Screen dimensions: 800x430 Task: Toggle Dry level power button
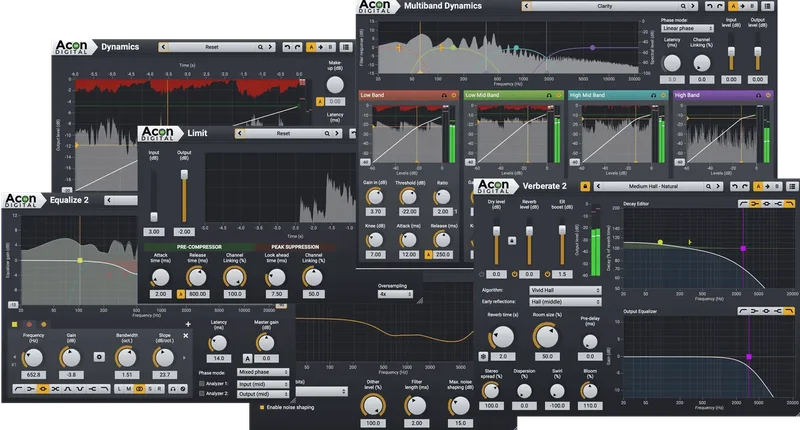[x=482, y=274]
